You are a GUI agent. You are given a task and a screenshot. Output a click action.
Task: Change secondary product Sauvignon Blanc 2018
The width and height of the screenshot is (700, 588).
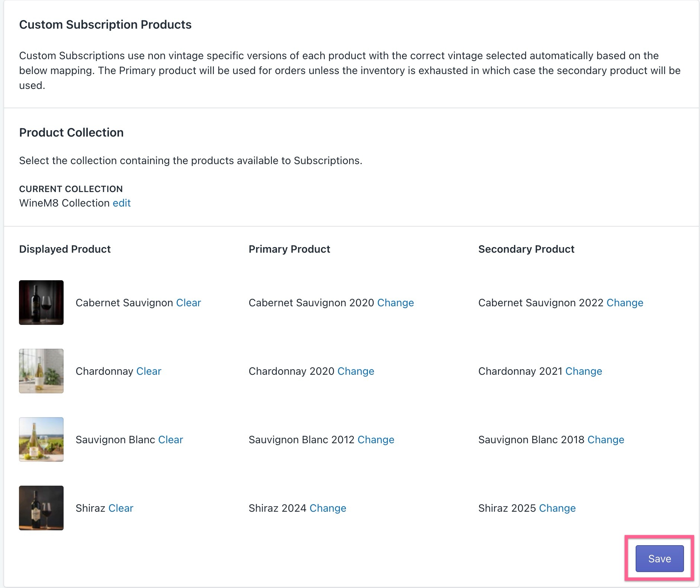[x=606, y=440]
